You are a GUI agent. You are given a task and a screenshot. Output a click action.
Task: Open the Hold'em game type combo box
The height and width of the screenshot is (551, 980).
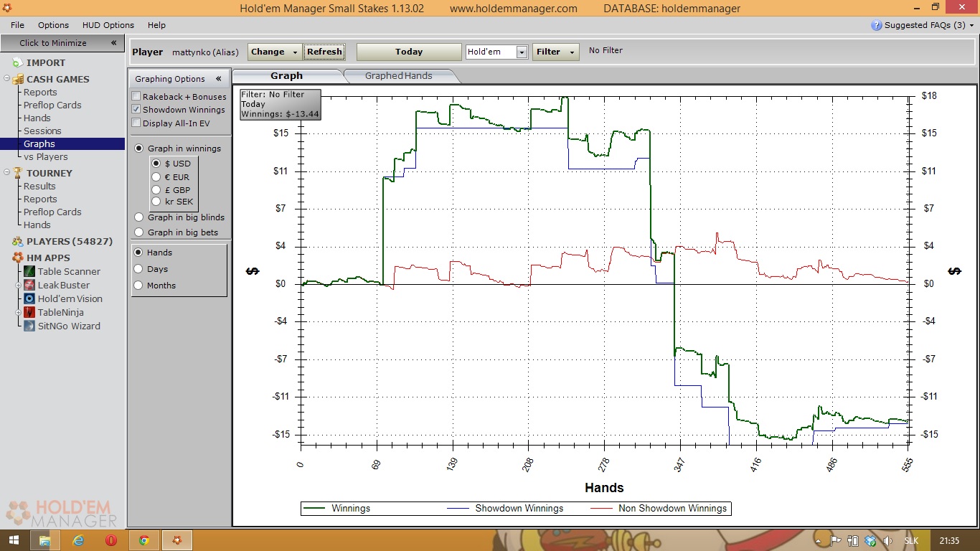496,52
